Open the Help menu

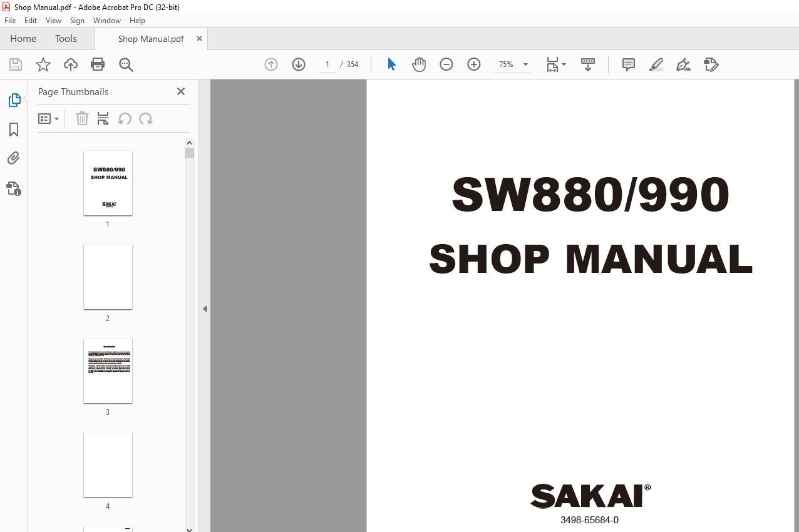(137, 21)
